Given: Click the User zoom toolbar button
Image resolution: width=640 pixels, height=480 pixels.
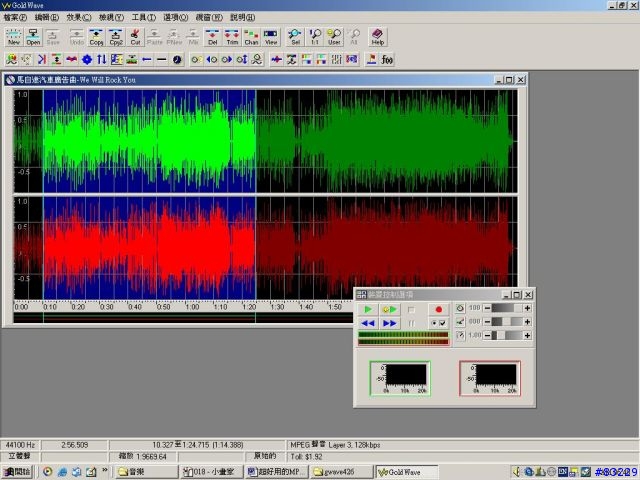Looking at the screenshot, I should 334,37.
